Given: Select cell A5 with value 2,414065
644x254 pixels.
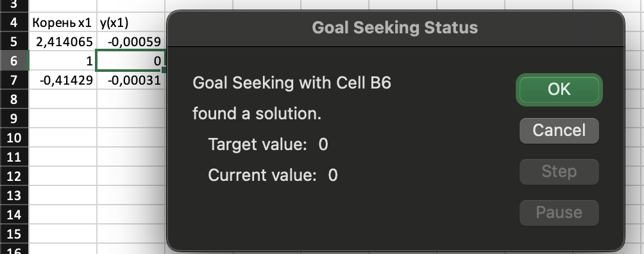Looking at the screenshot, I should (x=63, y=42).
